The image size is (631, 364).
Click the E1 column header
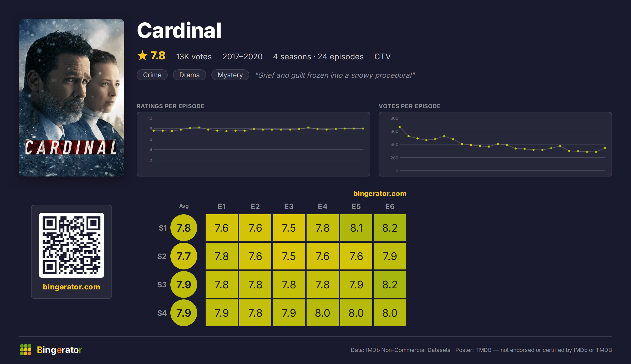222,206
